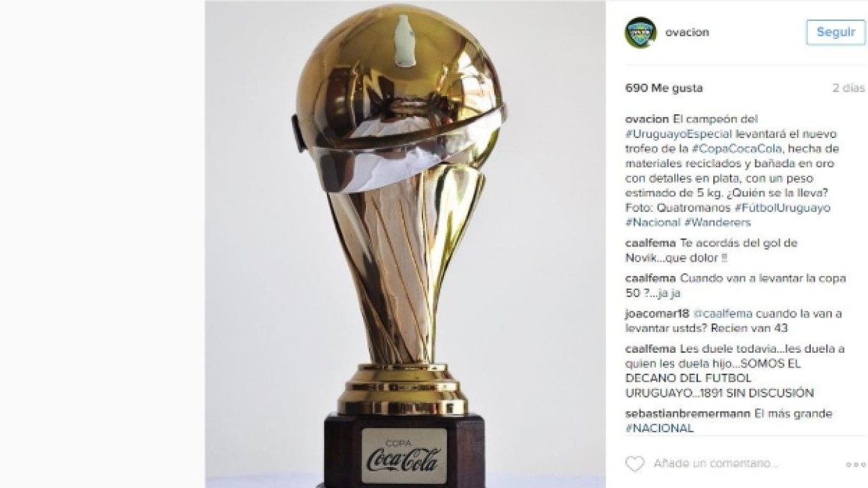
Task: Click the 2 días timestamp
Action: click(848, 88)
